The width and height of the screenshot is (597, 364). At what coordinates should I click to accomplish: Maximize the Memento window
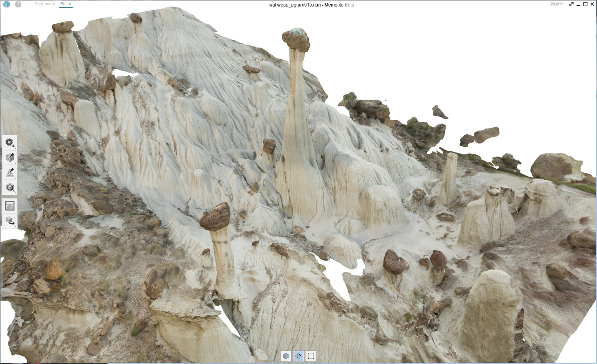coord(585,4)
